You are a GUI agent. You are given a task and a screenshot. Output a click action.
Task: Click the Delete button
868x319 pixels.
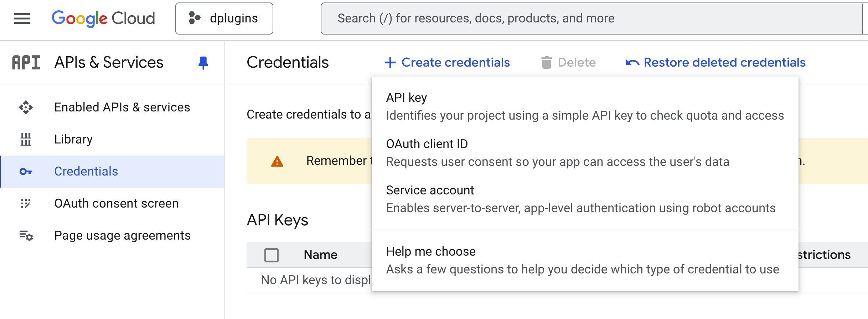point(569,63)
